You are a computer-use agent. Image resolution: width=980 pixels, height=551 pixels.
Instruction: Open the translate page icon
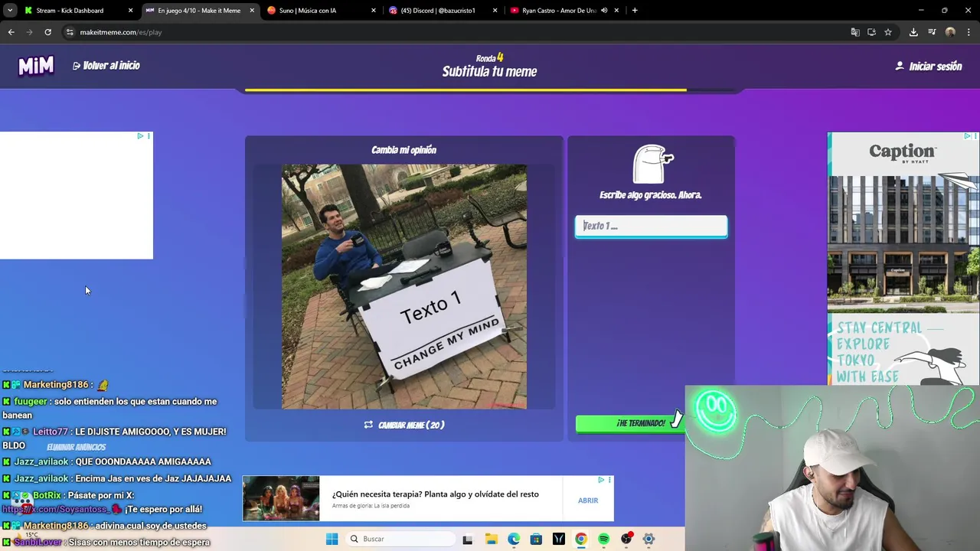(855, 32)
